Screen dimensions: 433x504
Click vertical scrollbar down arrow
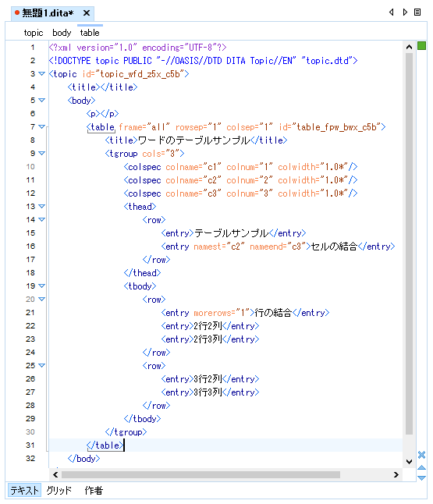[x=409, y=462]
